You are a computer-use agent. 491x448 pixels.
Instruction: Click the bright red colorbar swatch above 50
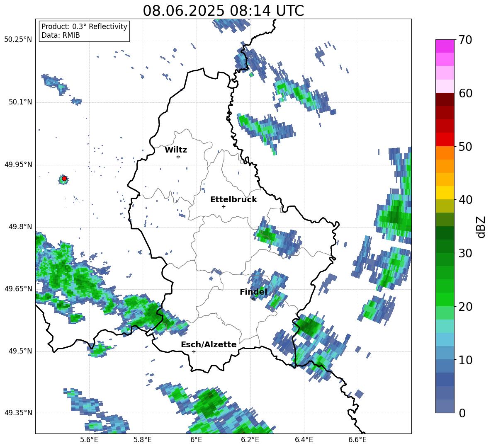[x=445, y=139]
